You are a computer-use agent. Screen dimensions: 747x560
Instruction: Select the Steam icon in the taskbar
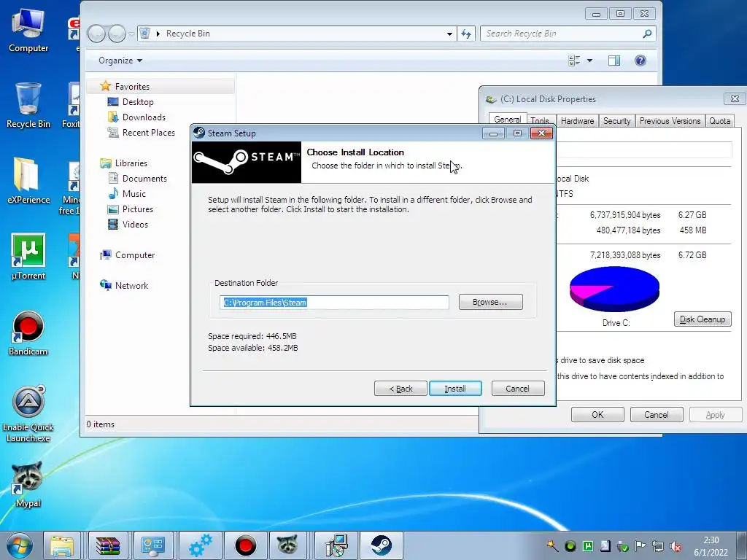coord(381,545)
